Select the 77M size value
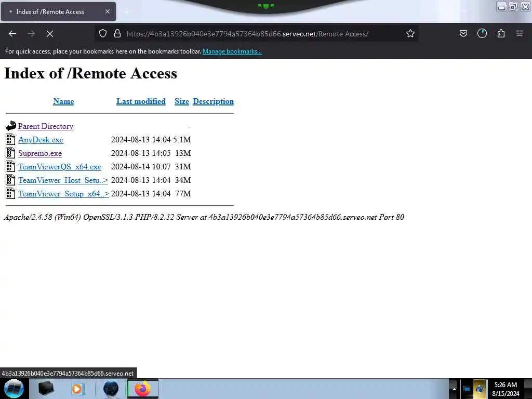The image size is (532, 399). pos(183,194)
